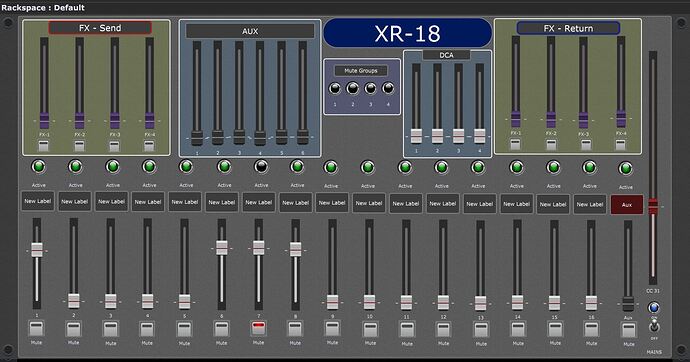
Task: Click the red Aux label button
Action: [x=627, y=205]
